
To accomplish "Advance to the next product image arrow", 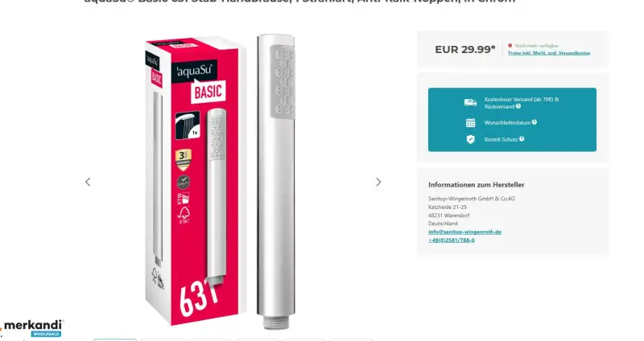I will tap(378, 182).
